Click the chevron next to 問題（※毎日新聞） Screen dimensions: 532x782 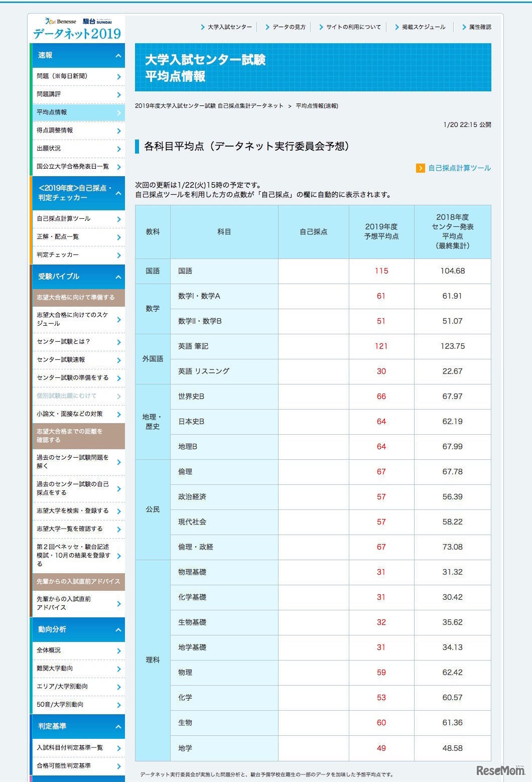coord(119,76)
